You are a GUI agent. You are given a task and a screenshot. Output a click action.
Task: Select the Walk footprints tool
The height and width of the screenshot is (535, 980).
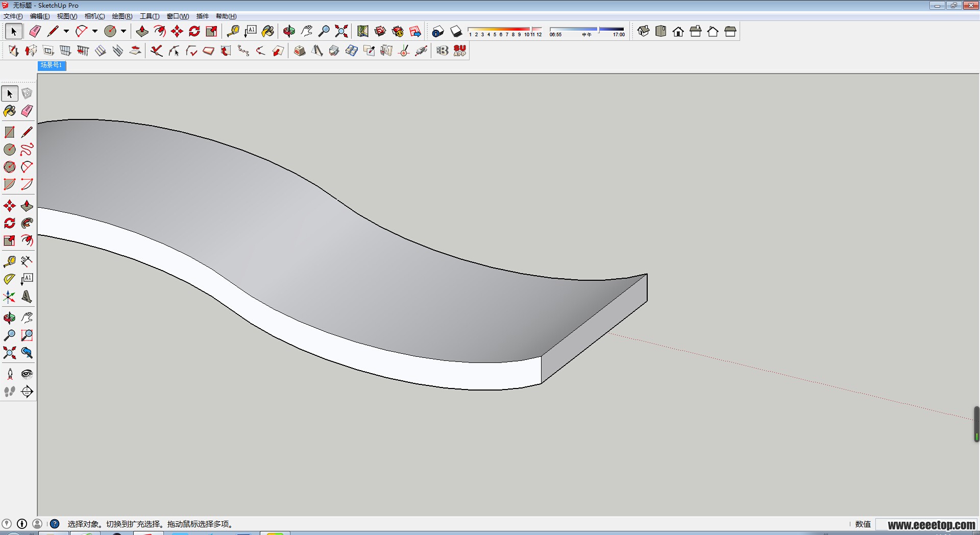click(x=10, y=392)
